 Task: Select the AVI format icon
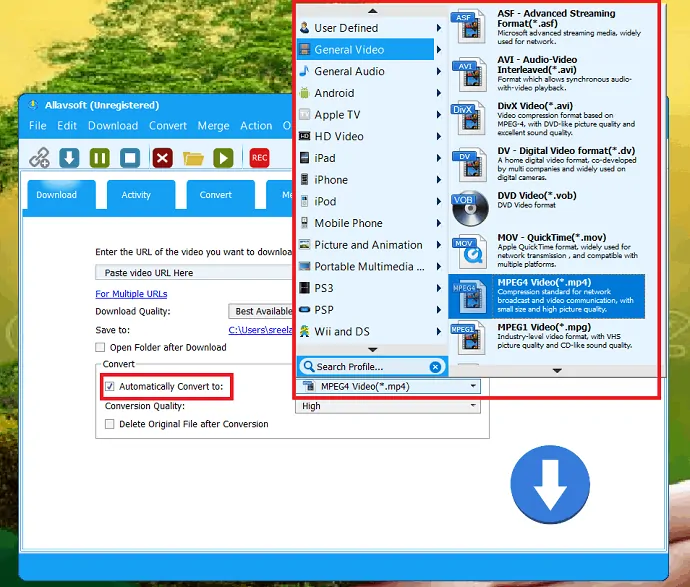click(469, 74)
